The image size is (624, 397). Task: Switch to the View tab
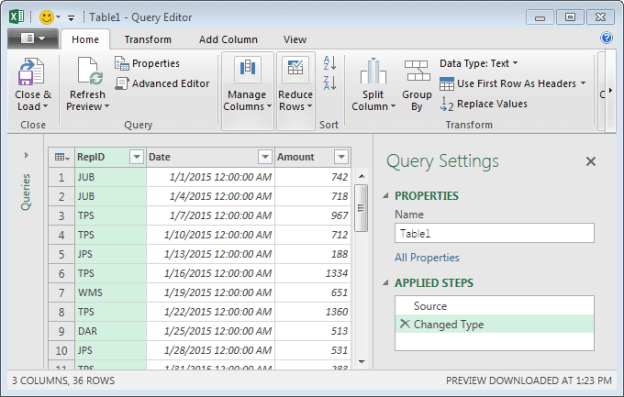tap(294, 39)
